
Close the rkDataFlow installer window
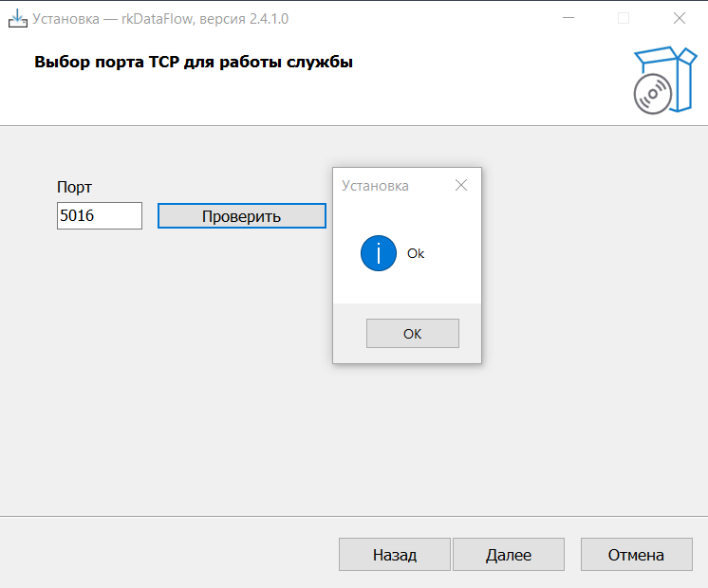click(680, 18)
